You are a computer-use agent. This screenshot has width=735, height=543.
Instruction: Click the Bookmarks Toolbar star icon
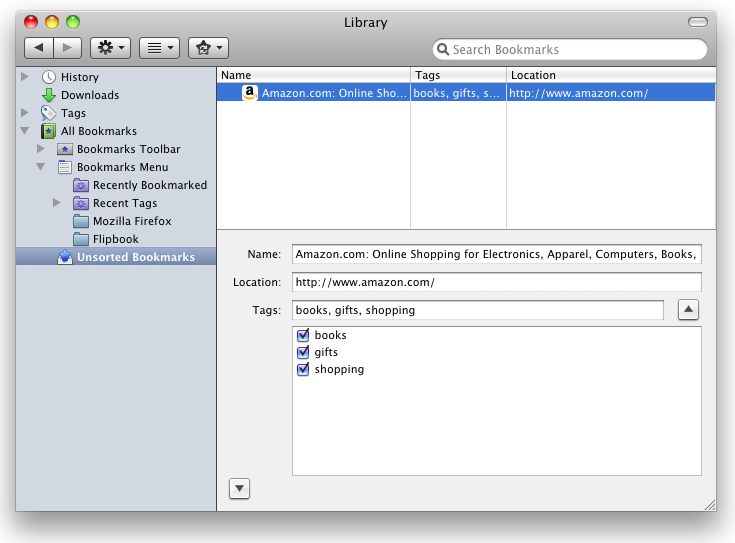pos(65,150)
